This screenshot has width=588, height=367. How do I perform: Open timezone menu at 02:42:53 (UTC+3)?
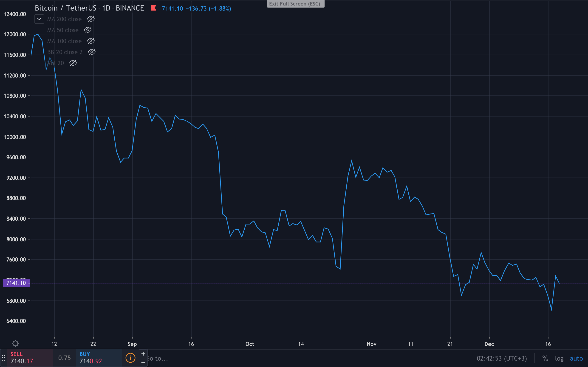pos(501,358)
